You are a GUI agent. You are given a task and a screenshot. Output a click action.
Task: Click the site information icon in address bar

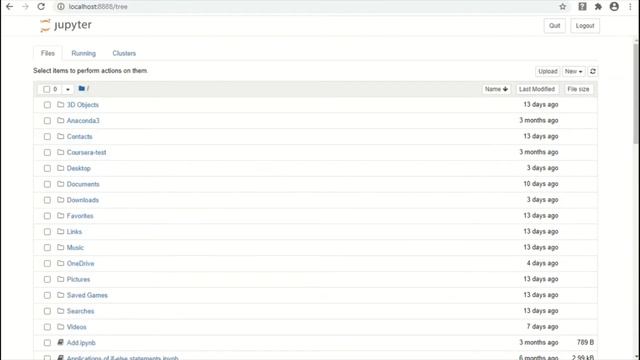pyautogui.click(x=61, y=7)
